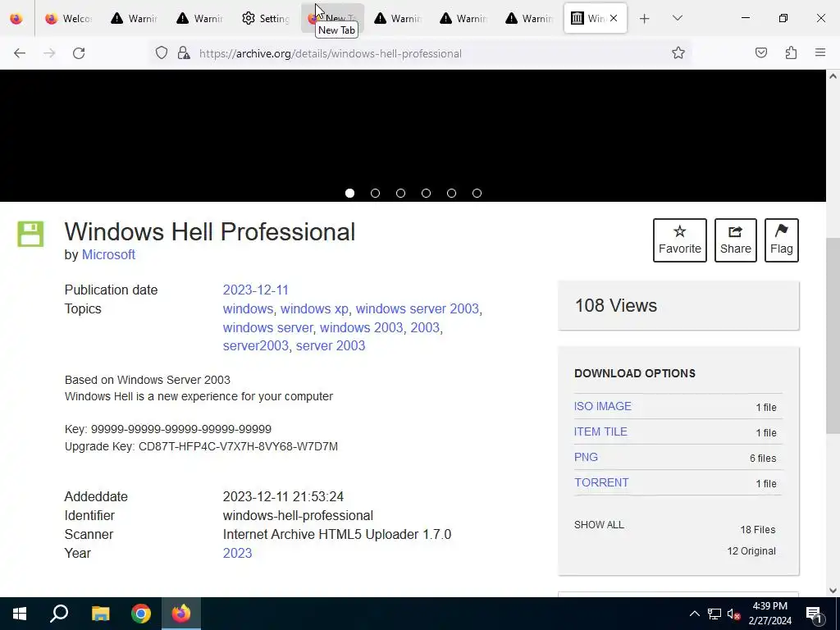Favorite this item on Internet Archive
This screenshot has width=840, height=630.
coord(680,240)
